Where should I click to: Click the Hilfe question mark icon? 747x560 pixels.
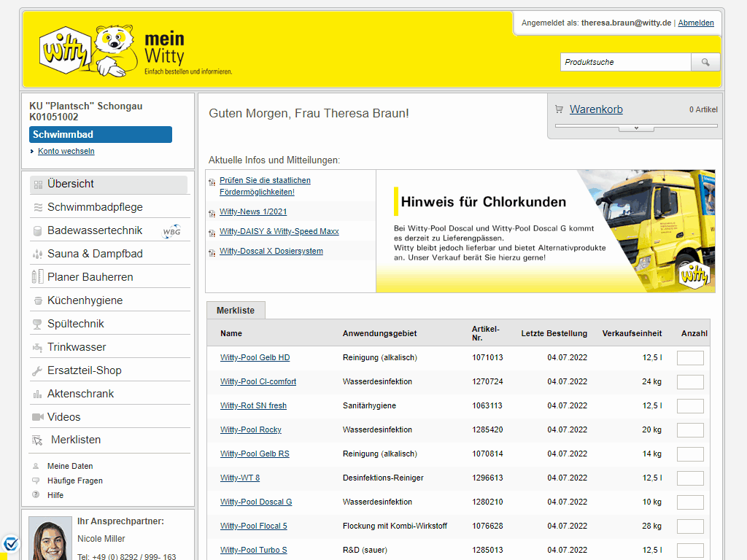[x=36, y=495]
